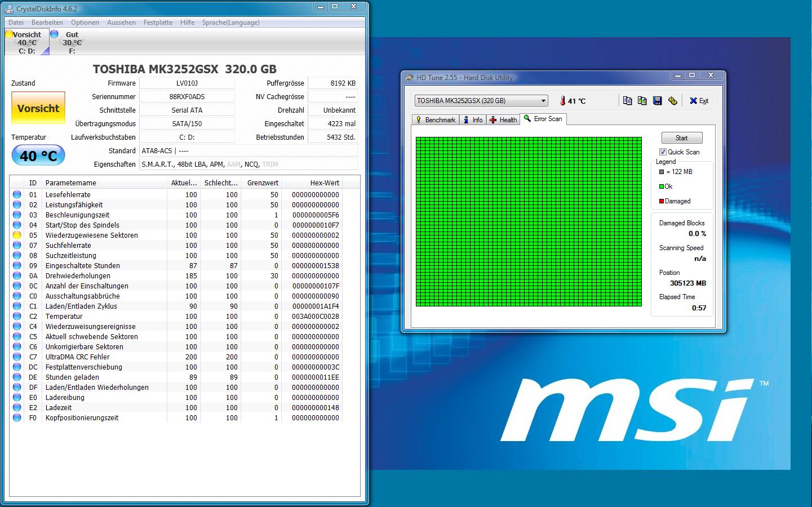Click the status orb for Ladereibung

coord(17,397)
